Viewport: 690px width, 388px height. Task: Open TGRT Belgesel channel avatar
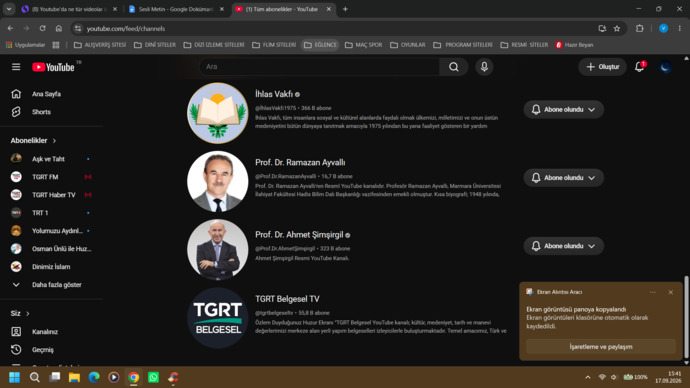[218, 318]
